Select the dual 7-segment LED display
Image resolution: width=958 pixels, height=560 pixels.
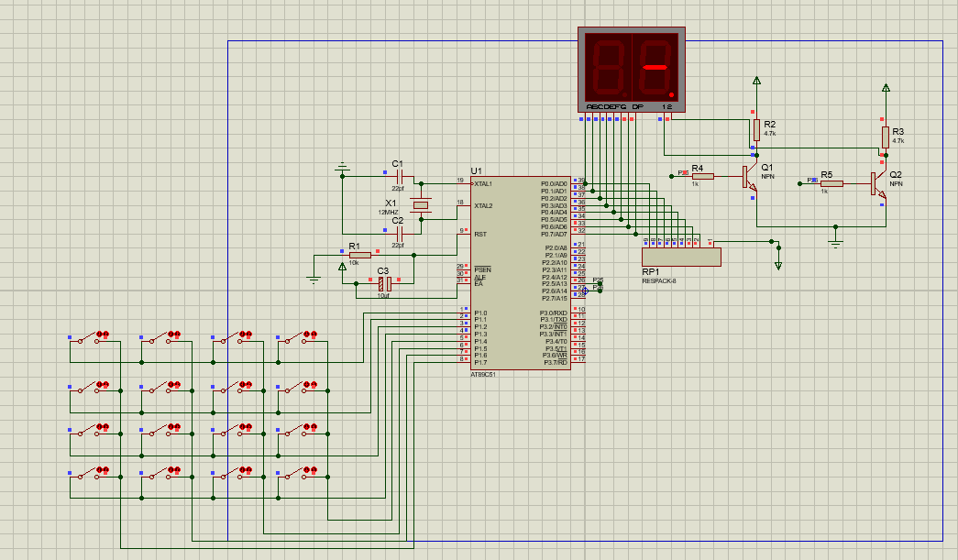(631, 69)
